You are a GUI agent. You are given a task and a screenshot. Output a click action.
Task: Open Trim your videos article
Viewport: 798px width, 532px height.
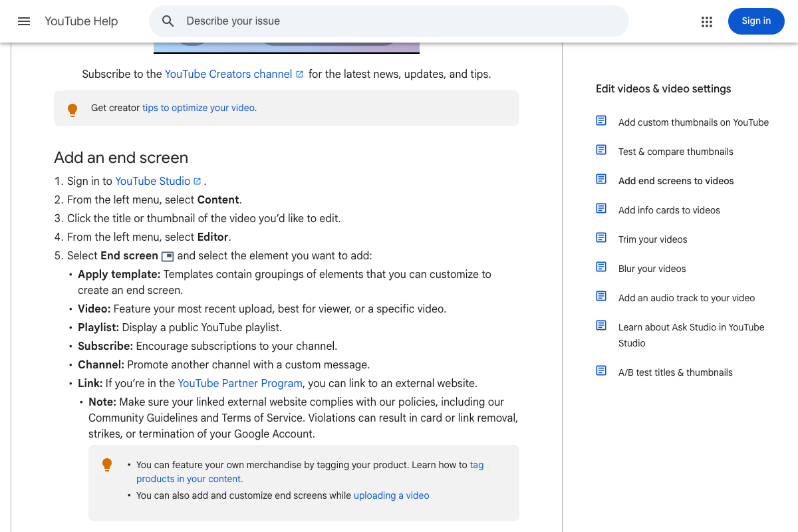click(x=652, y=239)
